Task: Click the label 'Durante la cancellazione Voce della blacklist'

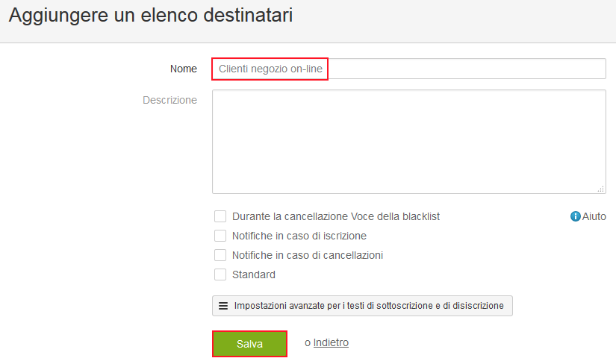Action: (x=336, y=216)
